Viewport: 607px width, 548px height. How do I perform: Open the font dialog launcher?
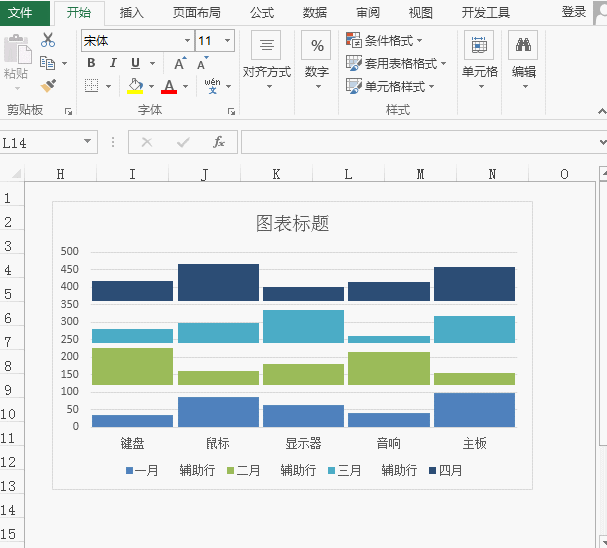pos(231,112)
